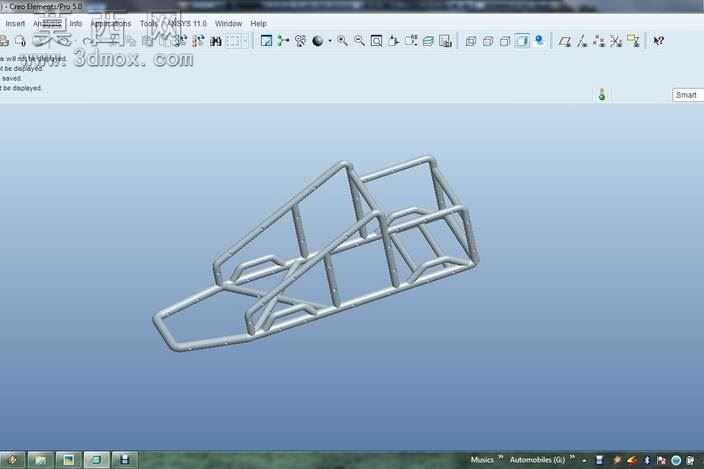Viewport: 704px width, 469px height.
Task: Click the green regeneration status light
Action: [602, 95]
